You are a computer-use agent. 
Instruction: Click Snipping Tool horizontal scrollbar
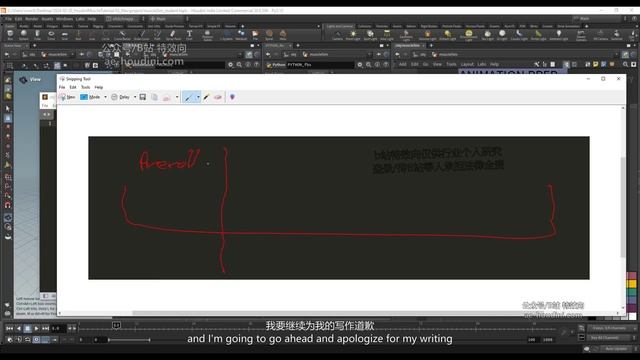tap(339, 313)
